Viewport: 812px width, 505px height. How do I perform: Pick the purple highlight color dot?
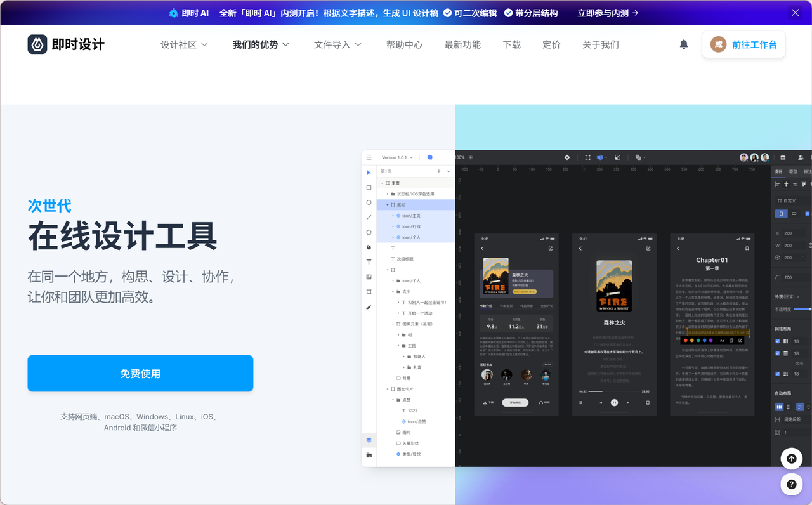click(x=710, y=341)
